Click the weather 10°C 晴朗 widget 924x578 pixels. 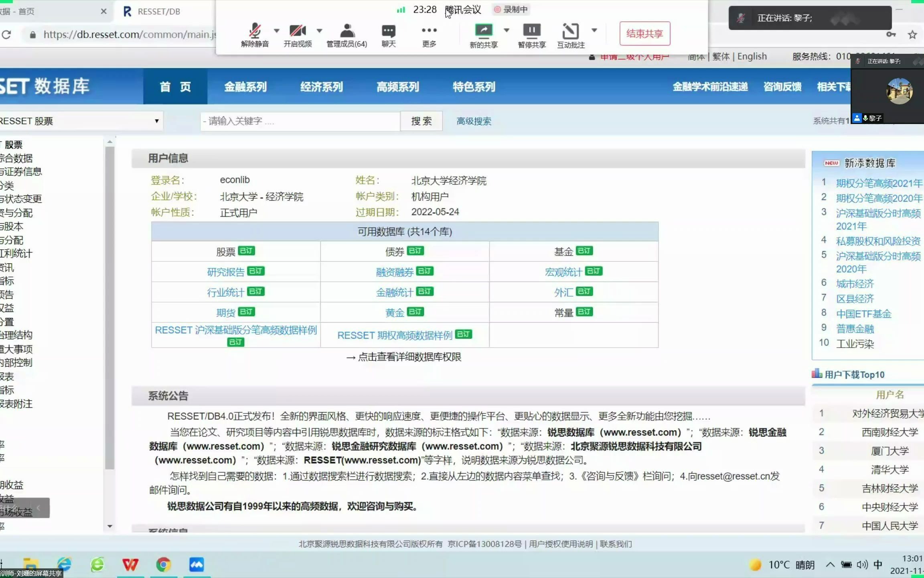tap(782, 565)
